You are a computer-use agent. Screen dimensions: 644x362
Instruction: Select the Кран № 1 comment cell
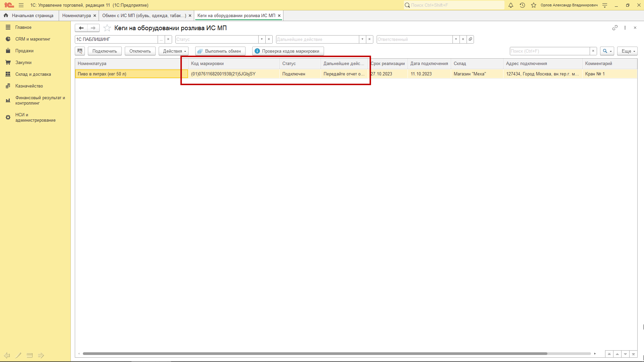609,74
